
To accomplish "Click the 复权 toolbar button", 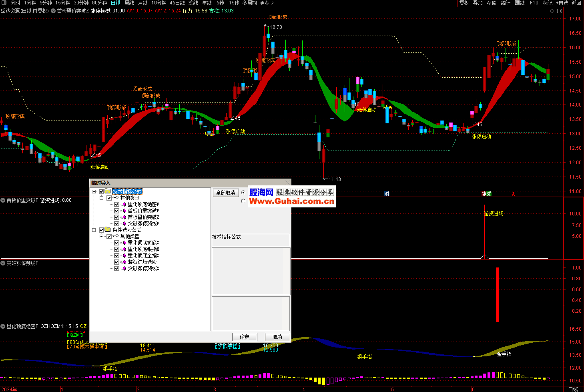I will [464, 3].
